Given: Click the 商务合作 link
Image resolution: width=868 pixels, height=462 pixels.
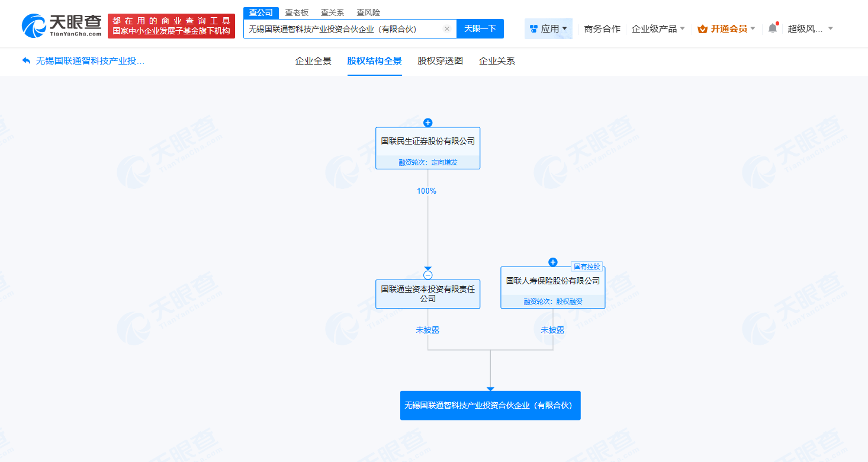Looking at the screenshot, I should point(600,28).
